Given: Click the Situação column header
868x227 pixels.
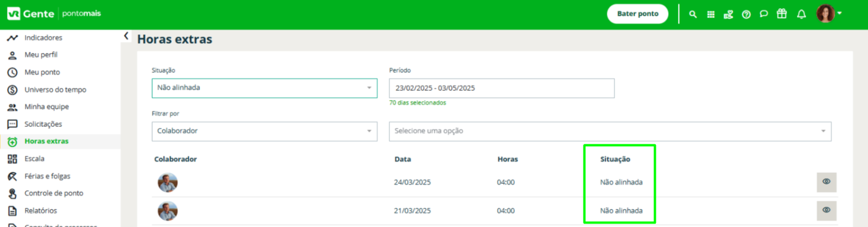Looking at the screenshot, I should [x=615, y=159].
